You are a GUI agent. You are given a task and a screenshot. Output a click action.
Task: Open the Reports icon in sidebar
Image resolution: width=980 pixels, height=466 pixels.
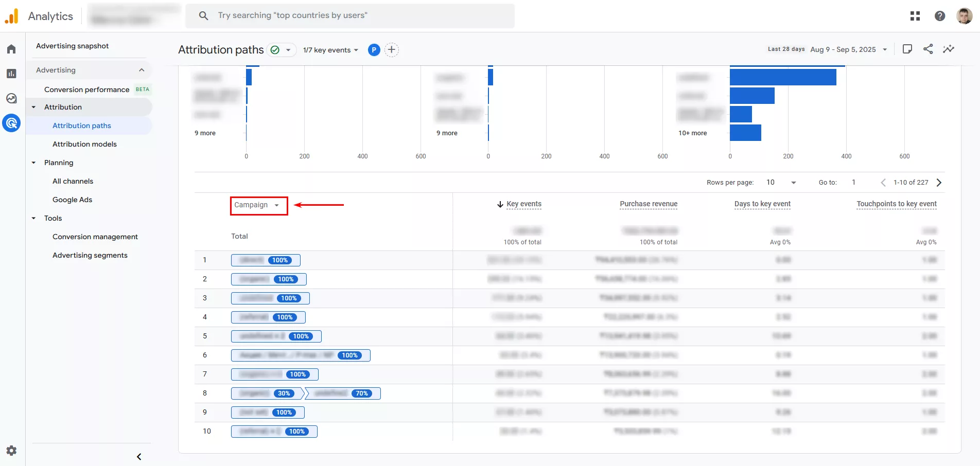pos(11,74)
